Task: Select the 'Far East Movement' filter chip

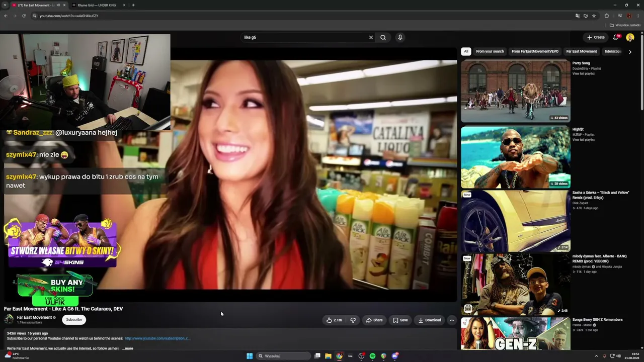Action: tap(582, 51)
